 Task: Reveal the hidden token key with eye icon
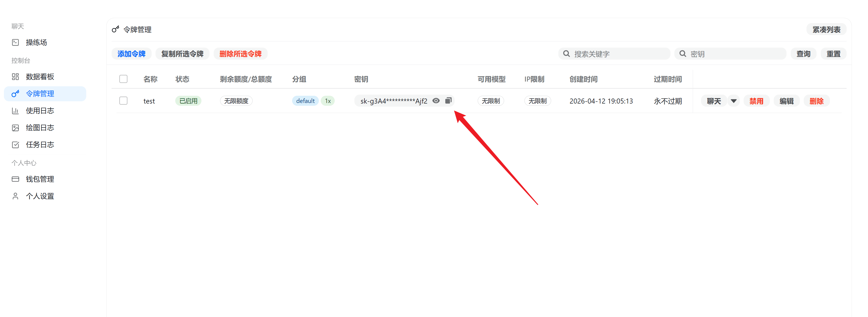[x=436, y=100]
